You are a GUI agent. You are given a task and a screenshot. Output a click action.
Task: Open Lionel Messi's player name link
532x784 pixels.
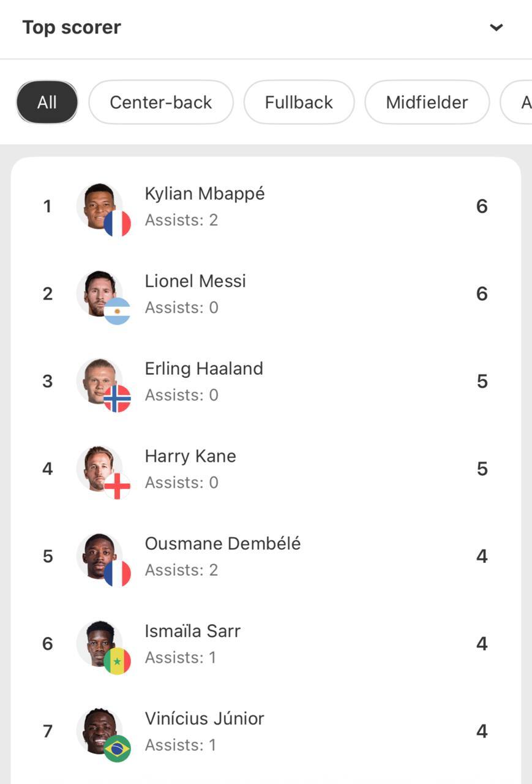coord(195,281)
